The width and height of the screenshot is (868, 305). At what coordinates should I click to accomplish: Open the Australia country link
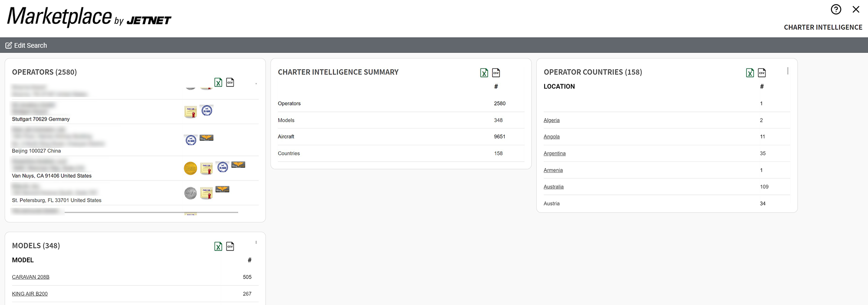tap(554, 187)
